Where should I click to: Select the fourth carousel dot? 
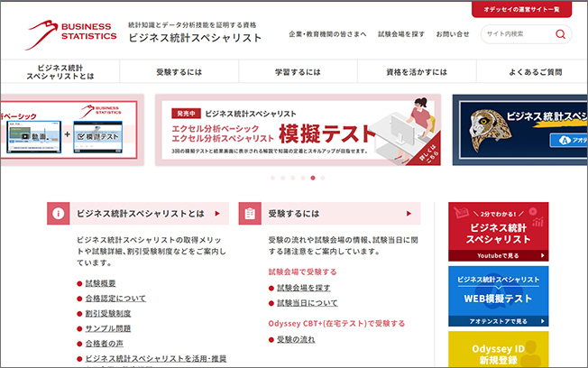(x=303, y=178)
